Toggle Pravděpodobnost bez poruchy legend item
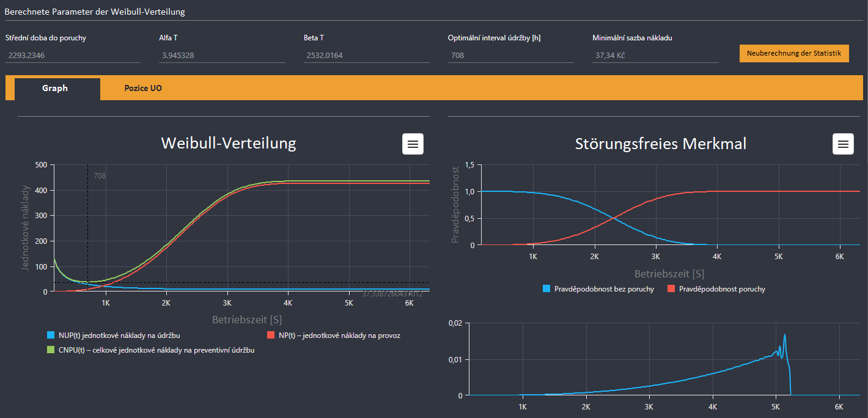The width and height of the screenshot is (868, 418). (598, 288)
